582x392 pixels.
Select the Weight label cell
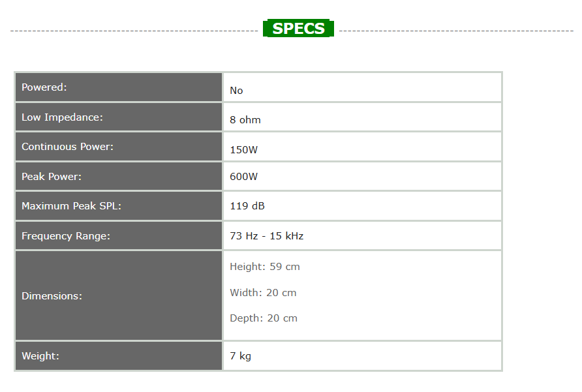(x=40, y=356)
